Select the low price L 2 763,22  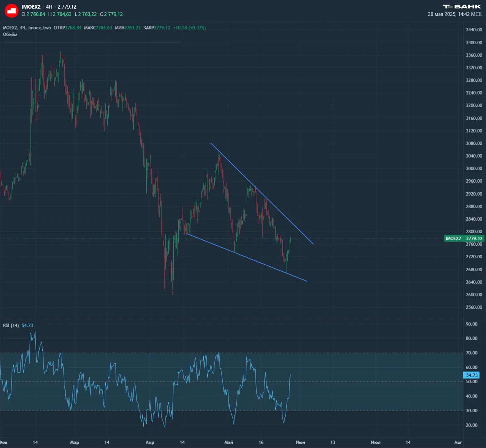(x=86, y=14)
